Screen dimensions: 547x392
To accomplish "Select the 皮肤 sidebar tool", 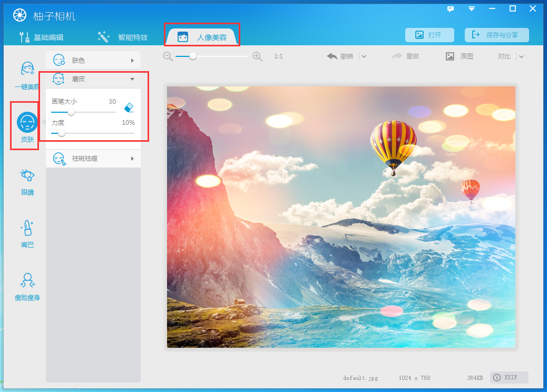I will pyautogui.click(x=27, y=127).
